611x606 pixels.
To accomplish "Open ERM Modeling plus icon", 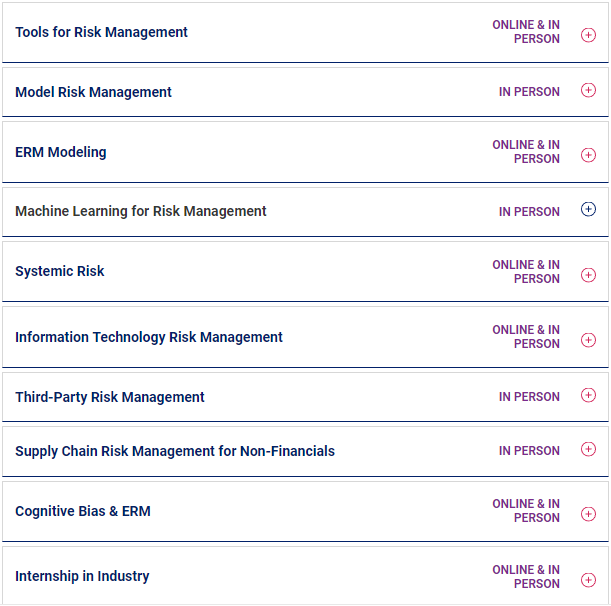I will pyautogui.click(x=588, y=155).
